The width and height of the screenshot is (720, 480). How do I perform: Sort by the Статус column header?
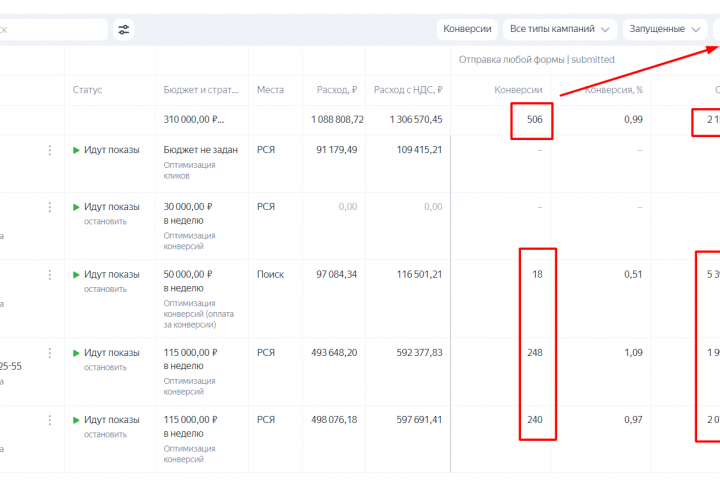point(87,90)
